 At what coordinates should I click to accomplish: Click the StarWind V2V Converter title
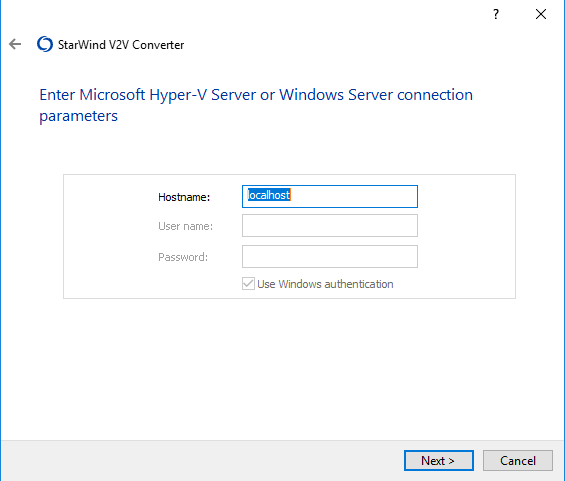coord(121,45)
